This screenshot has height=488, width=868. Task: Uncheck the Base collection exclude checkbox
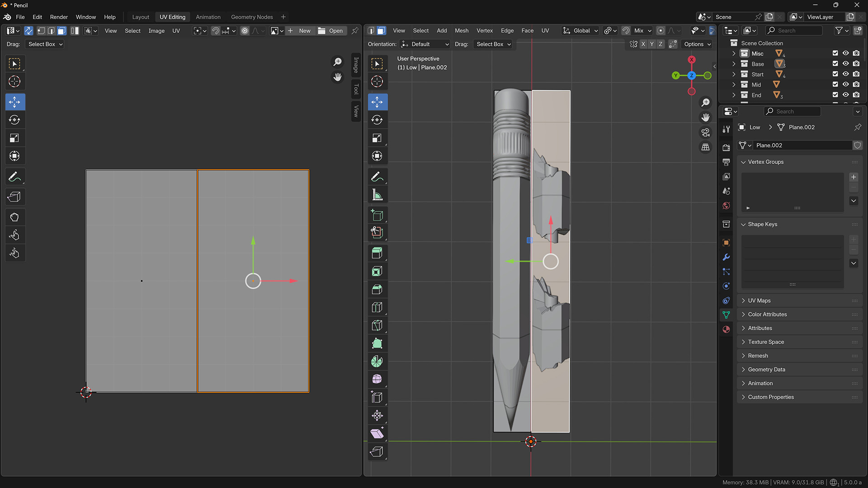pos(835,64)
